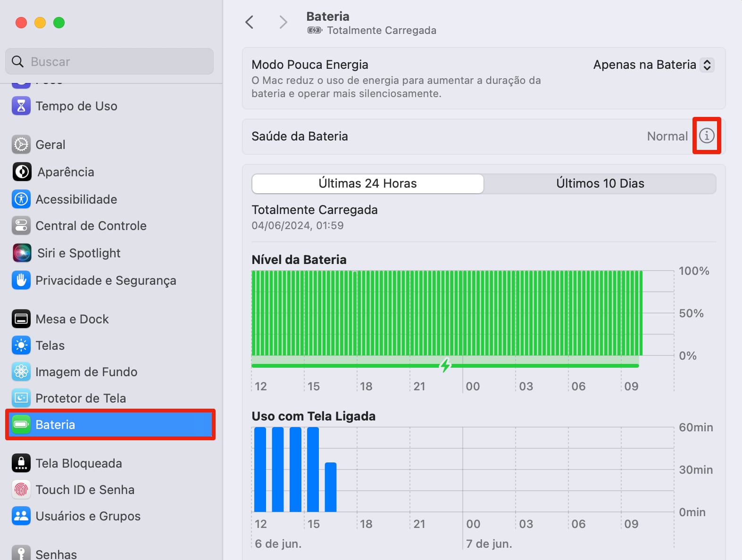Select Últimas 24 Horas tab

click(x=367, y=183)
